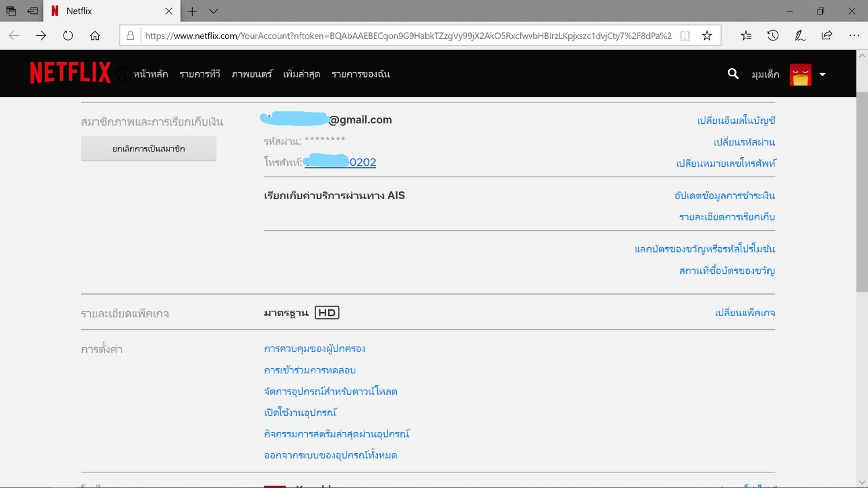Image resolution: width=868 pixels, height=488 pixels.
Task: Reload the page with refresh icon
Action: pos(68,35)
